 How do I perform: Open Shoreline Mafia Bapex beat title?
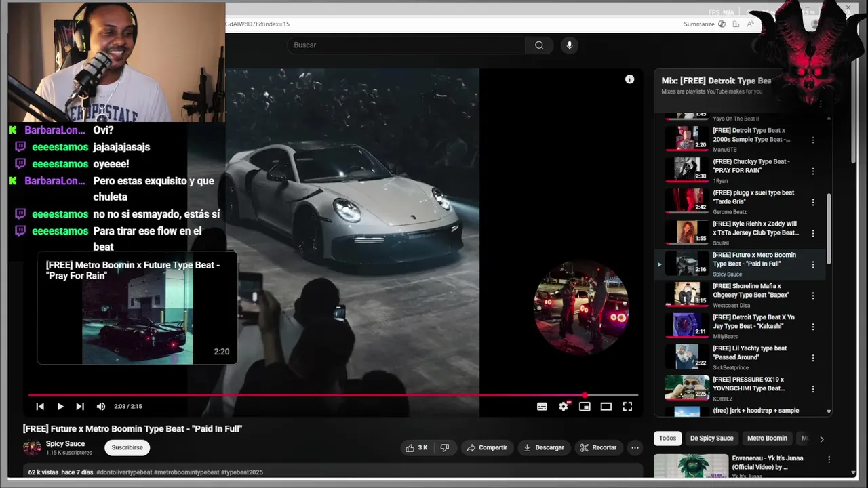753,291
